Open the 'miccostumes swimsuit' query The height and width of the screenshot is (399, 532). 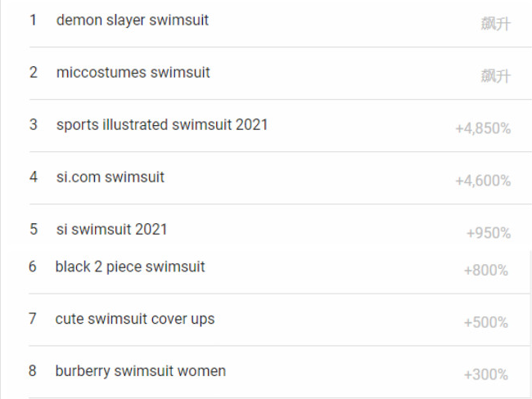[133, 72]
